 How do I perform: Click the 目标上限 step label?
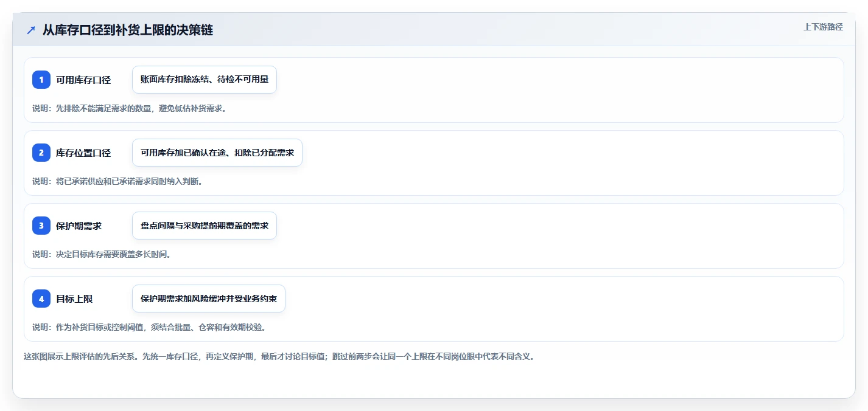click(x=74, y=299)
